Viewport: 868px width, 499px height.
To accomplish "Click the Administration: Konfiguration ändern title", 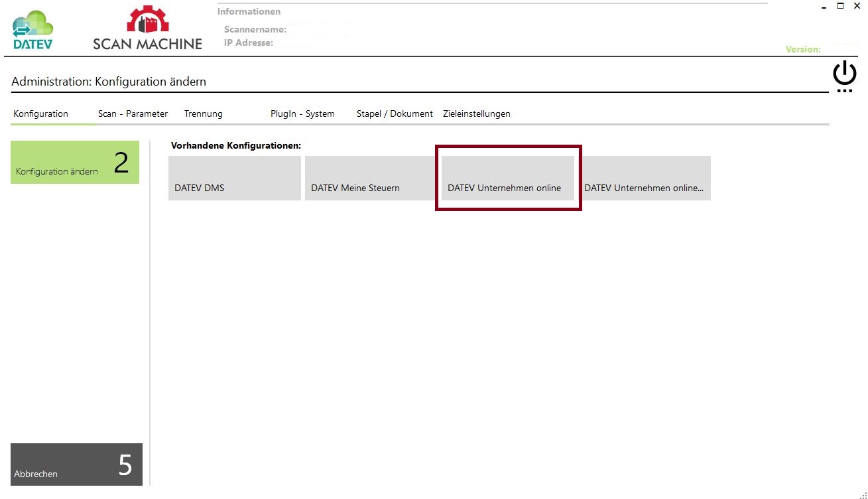I will coord(109,82).
